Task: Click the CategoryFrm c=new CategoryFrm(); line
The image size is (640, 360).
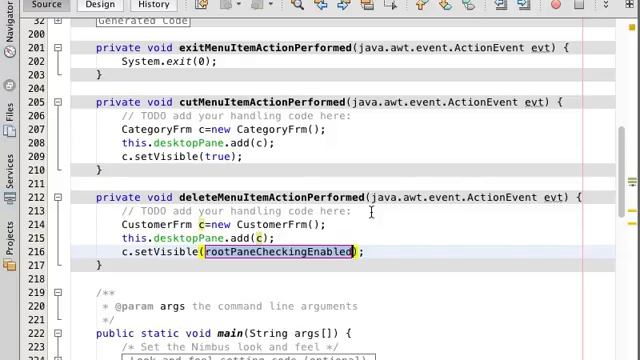Action: 223,129
